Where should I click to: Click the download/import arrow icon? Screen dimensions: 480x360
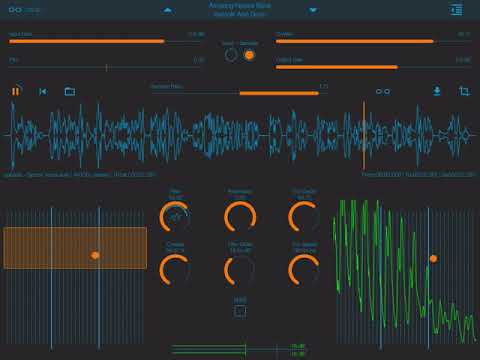(x=437, y=91)
